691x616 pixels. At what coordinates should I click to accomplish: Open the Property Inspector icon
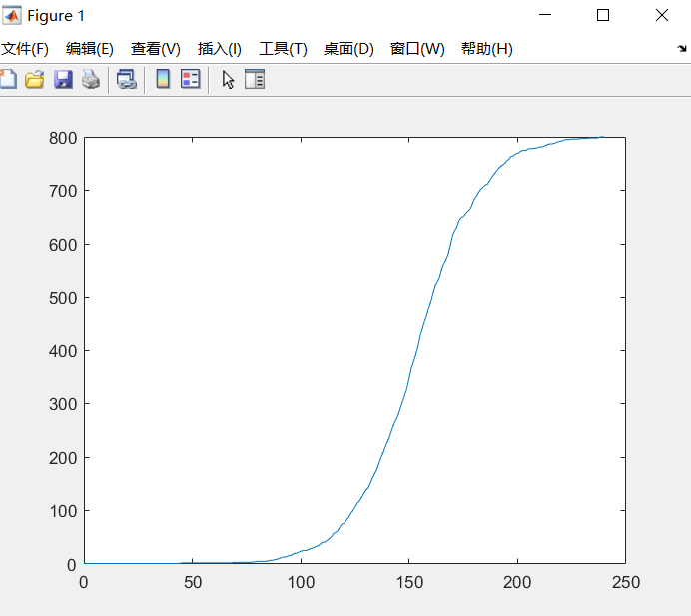(x=255, y=79)
